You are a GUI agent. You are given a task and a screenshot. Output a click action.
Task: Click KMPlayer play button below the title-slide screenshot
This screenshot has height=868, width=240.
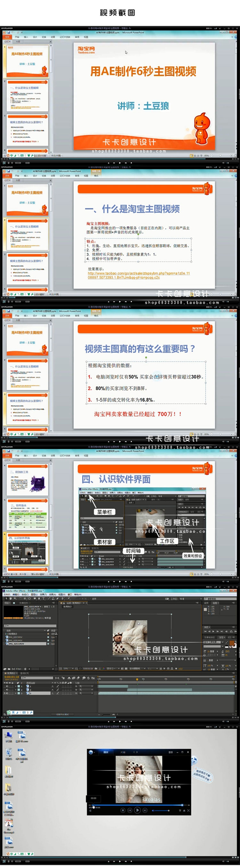[120, 163]
